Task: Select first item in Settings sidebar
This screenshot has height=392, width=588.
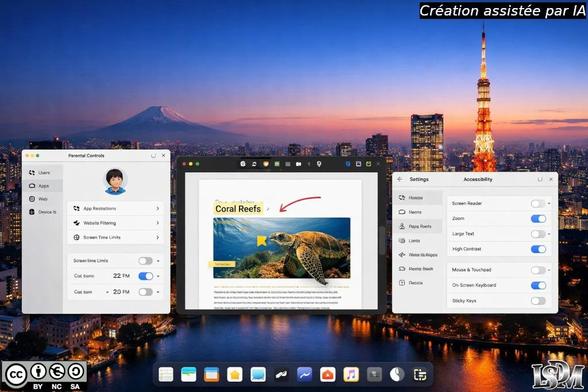Action: click(x=418, y=198)
